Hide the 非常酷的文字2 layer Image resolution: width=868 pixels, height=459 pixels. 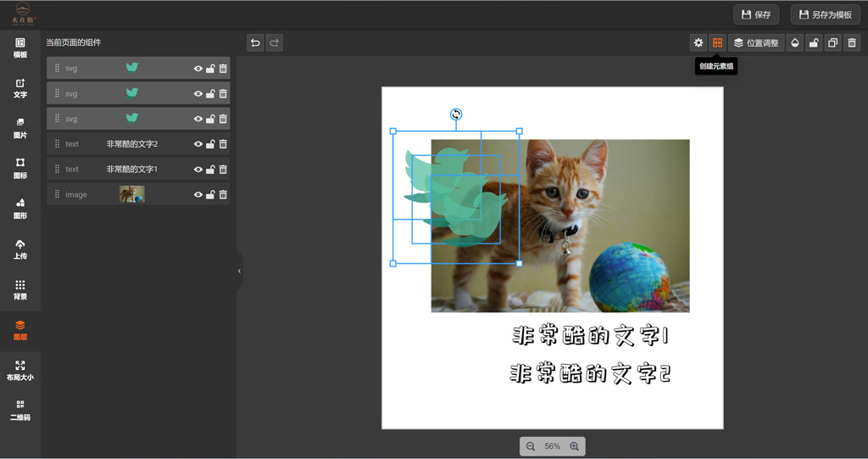[198, 144]
